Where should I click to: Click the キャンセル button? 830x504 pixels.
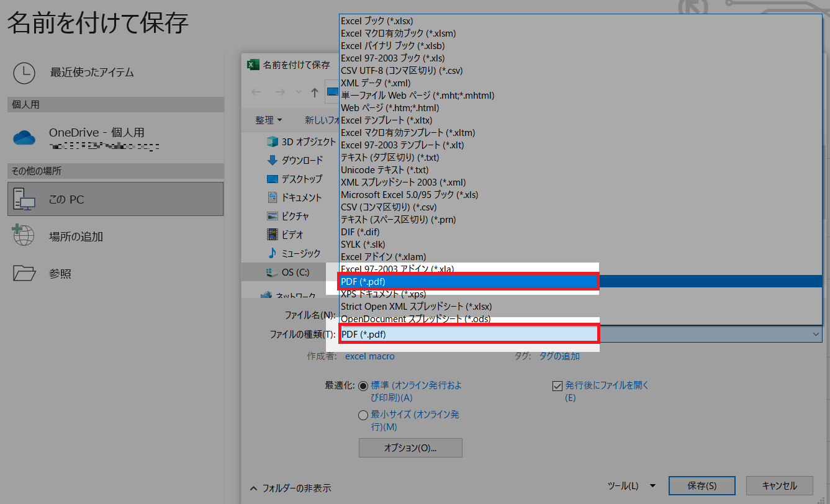click(779, 485)
